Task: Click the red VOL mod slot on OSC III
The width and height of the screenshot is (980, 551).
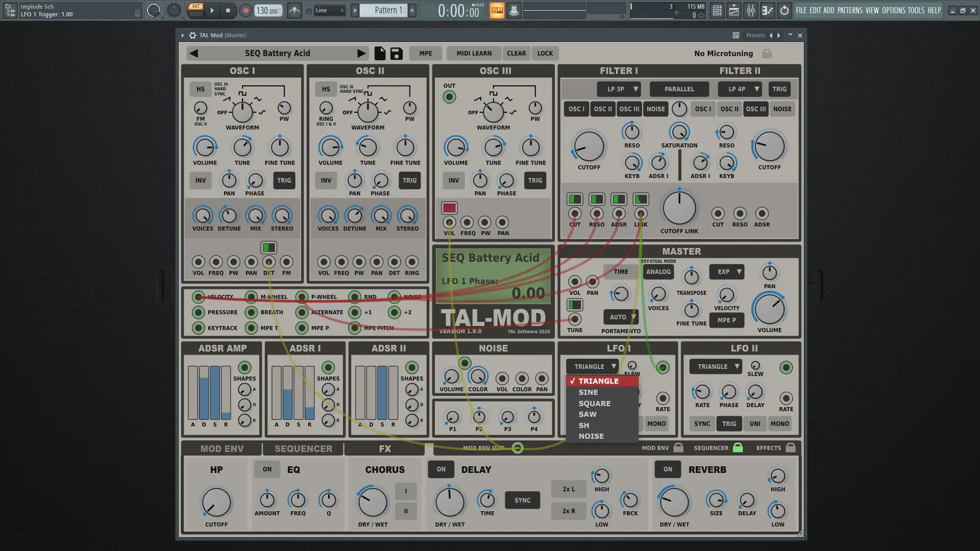Action: [x=449, y=208]
